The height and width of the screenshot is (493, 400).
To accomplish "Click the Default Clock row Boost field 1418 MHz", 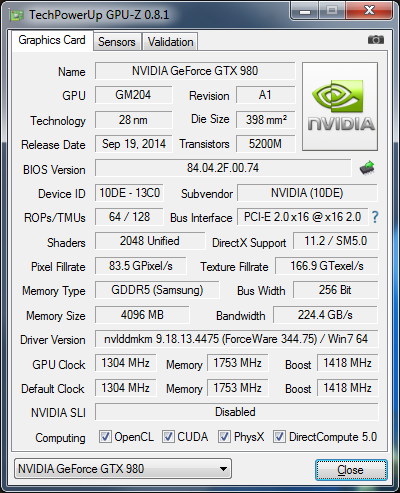I will point(347,388).
